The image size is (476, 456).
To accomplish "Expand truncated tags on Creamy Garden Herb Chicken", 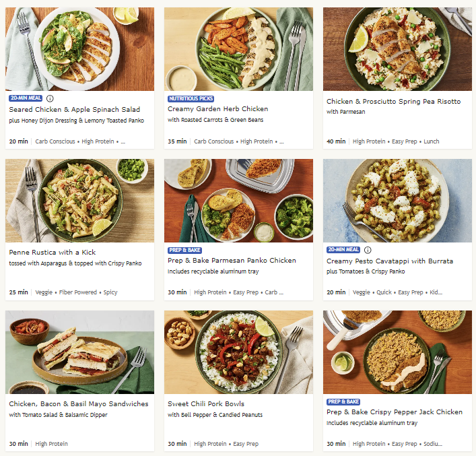I will pyautogui.click(x=281, y=141).
